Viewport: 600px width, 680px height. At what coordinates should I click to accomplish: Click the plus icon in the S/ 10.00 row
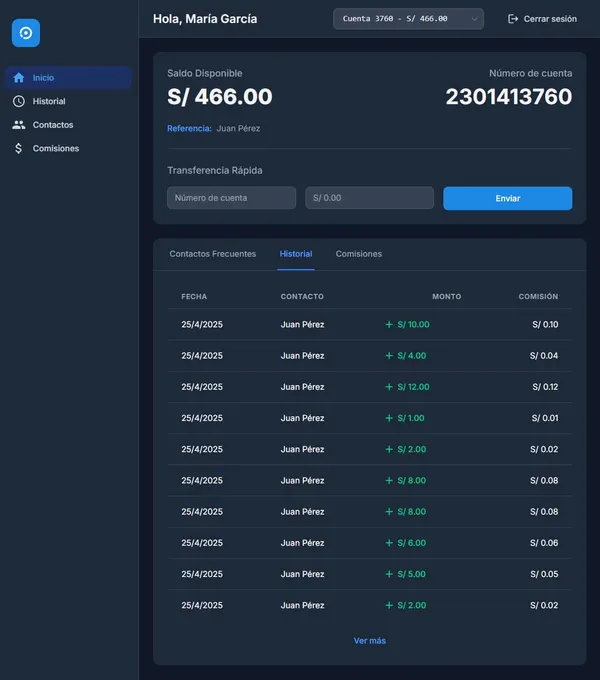point(389,324)
